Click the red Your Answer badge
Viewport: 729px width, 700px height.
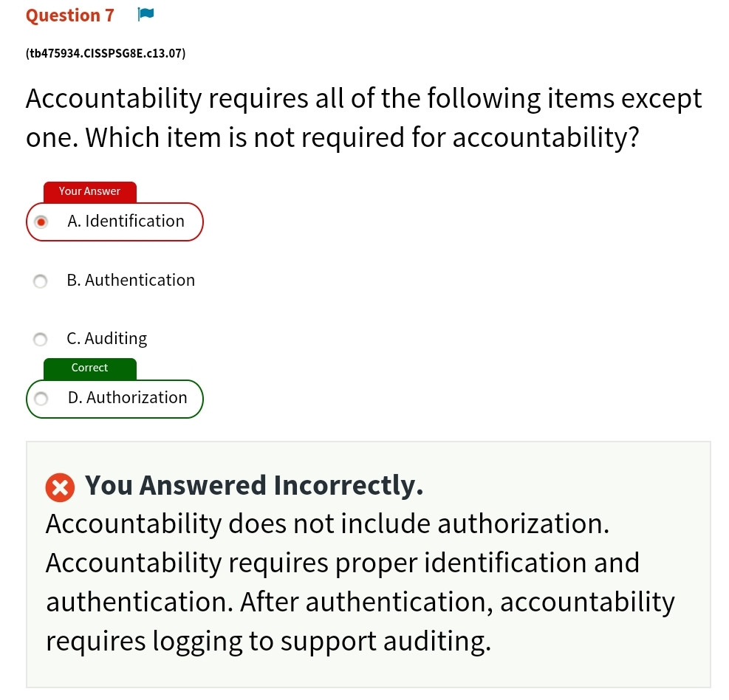tap(89, 191)
